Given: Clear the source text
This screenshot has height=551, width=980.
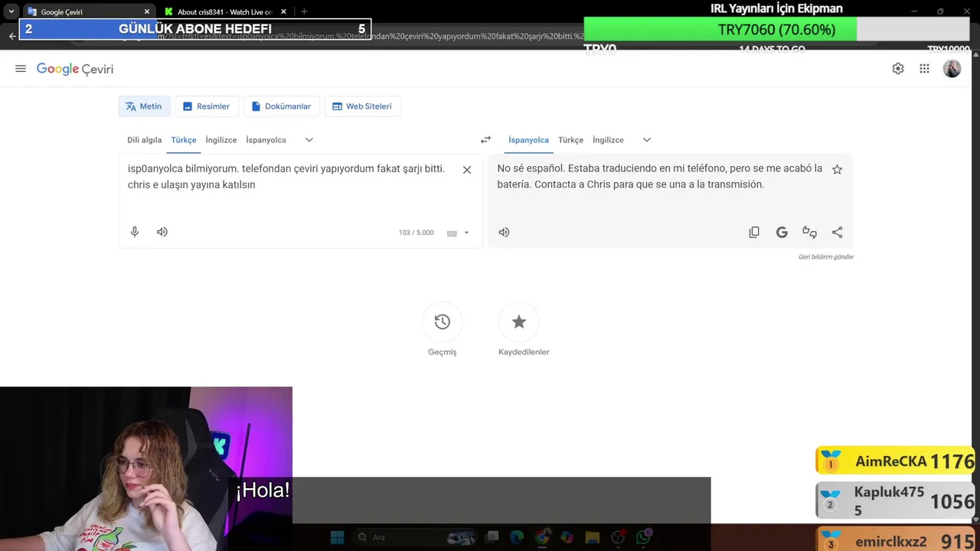Looking at the screenshot, I should pyautogui.click(x=467, y=170).
